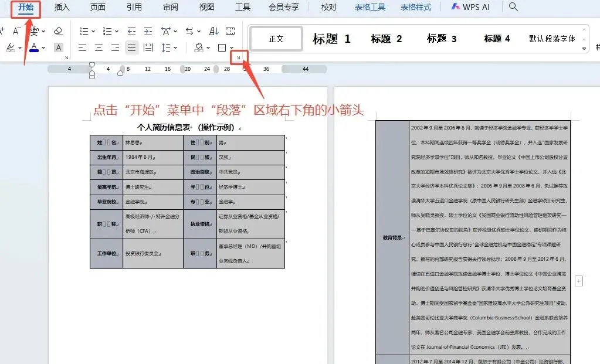The height and width of the screenshot is (364, 600).
Task: Click the table borders grid icon
Action: pyautogui.click(x=222, y=47)
